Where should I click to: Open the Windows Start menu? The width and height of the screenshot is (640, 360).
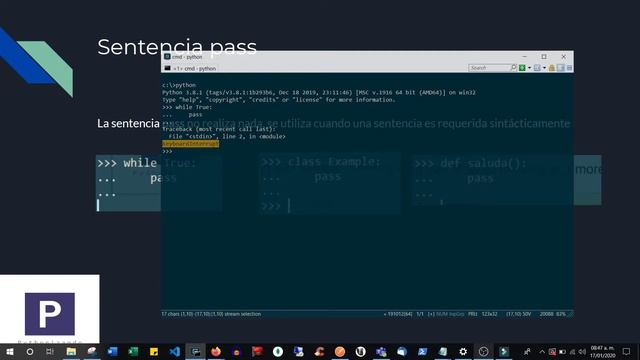[x=10, y=351]
